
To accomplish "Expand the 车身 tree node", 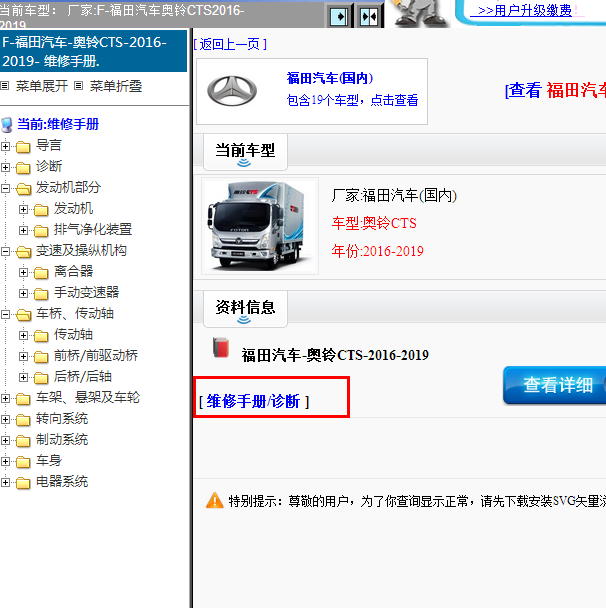I will (5, 461).
